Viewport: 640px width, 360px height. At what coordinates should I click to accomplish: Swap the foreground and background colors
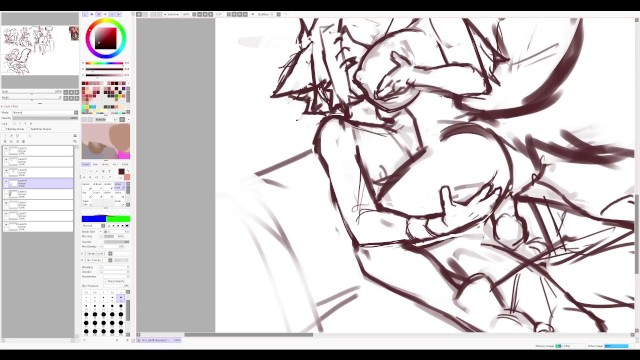pos(128,171)
